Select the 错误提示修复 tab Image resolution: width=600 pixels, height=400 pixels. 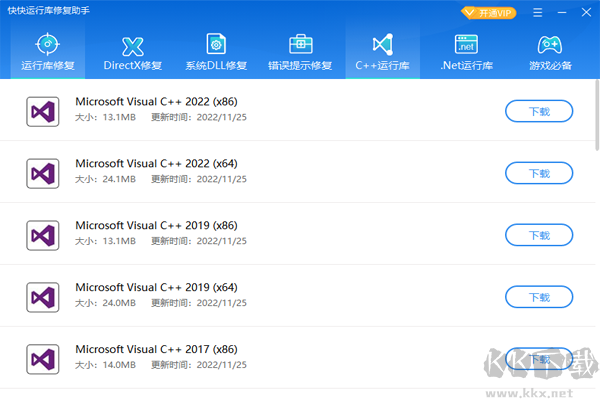[x=300, y=52]
